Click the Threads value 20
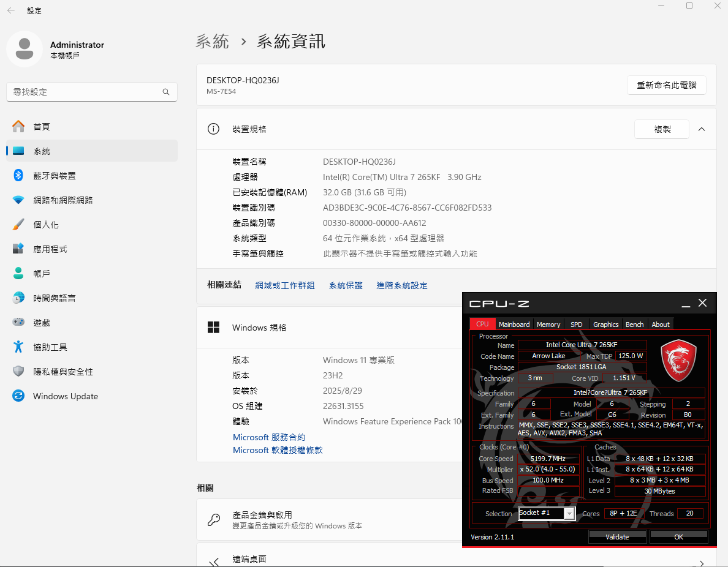This screenshot has width=728, height=567. (689, 513)
